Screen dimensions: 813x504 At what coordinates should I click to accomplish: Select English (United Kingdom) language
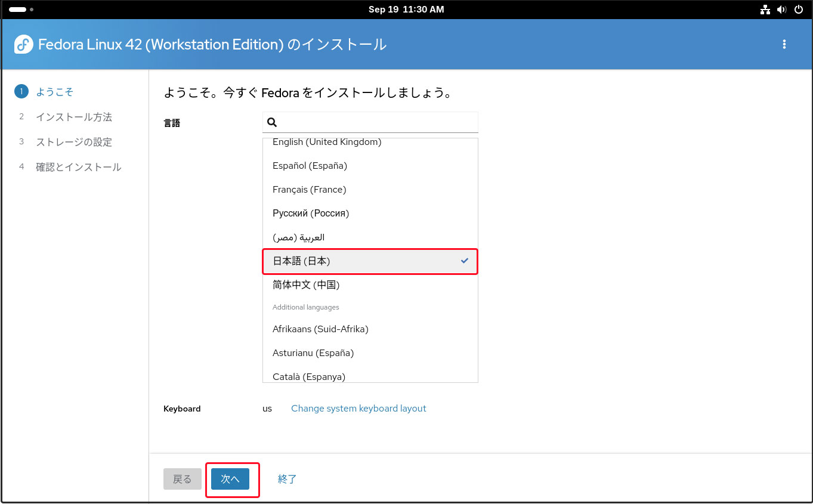pyautogui.click(x=370, y=143)
